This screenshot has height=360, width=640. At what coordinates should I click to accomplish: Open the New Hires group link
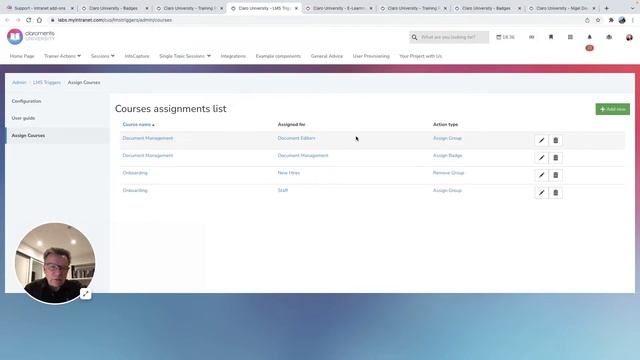click(289, 173)
